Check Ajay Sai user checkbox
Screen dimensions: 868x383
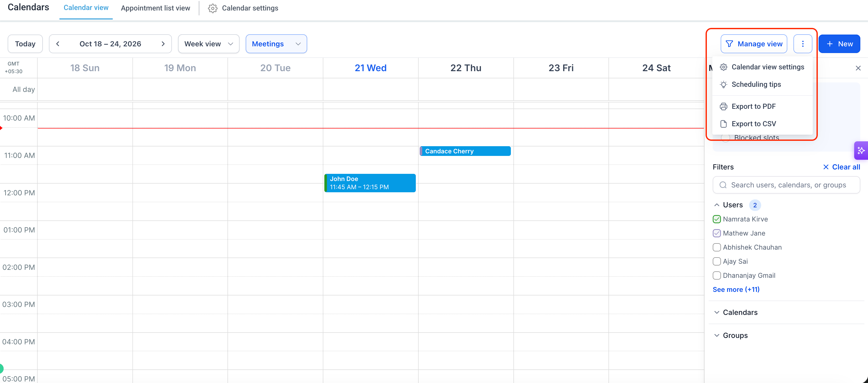[x=717, y=261]
